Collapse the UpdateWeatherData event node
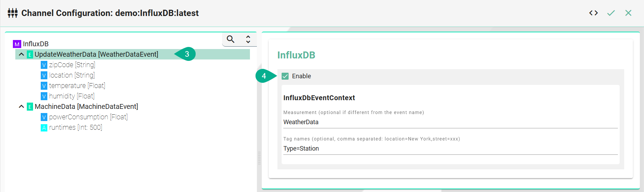This screenshot has width=644, height=192. pyautogui.click(x=21, y=54)
